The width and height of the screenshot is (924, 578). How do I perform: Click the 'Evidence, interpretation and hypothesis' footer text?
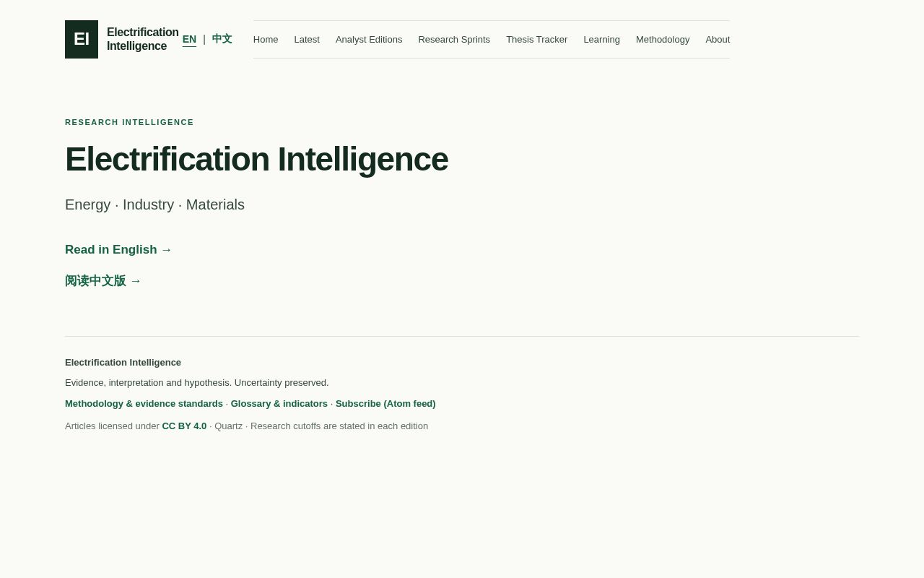tap(197, 383)
